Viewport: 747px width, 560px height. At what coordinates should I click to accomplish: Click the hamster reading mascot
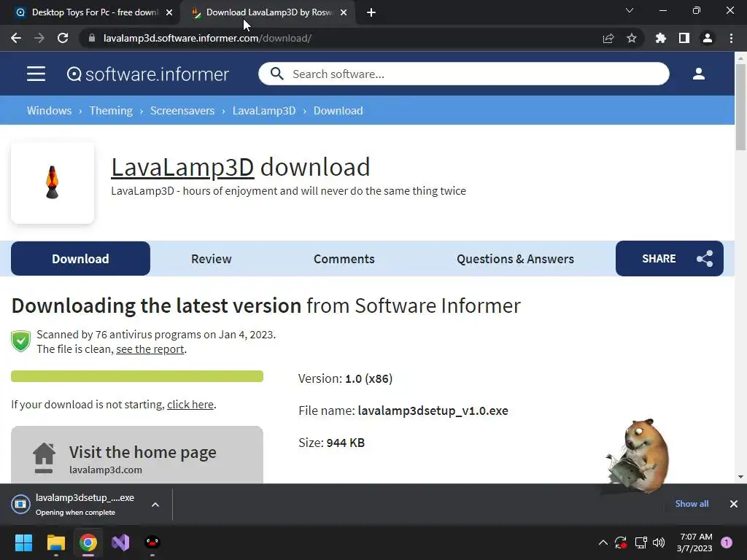[x=638, y=456]
